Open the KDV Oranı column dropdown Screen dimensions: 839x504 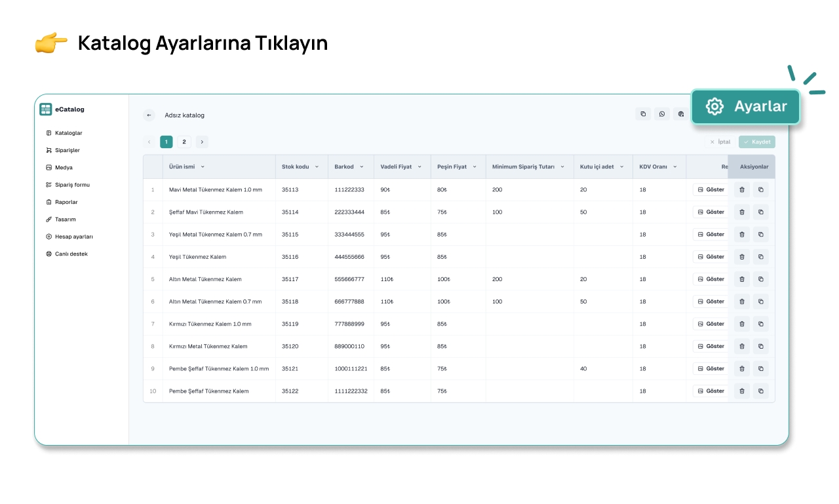pos(674,167)
